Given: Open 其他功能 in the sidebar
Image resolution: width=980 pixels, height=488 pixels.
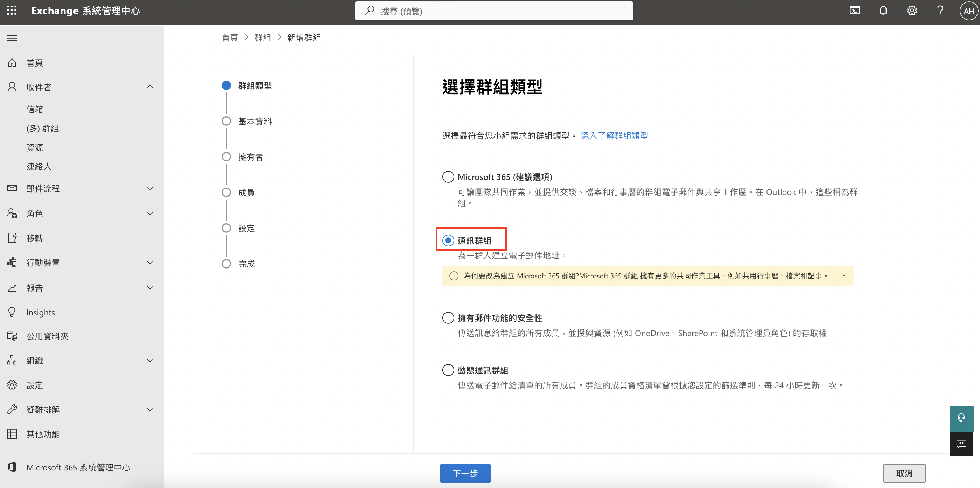Looking at the screenshot, I should click(43, 434).
